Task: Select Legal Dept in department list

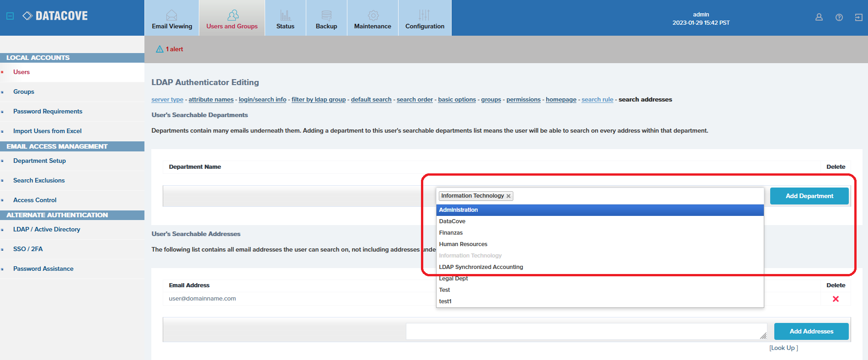Action: (453, 279)
